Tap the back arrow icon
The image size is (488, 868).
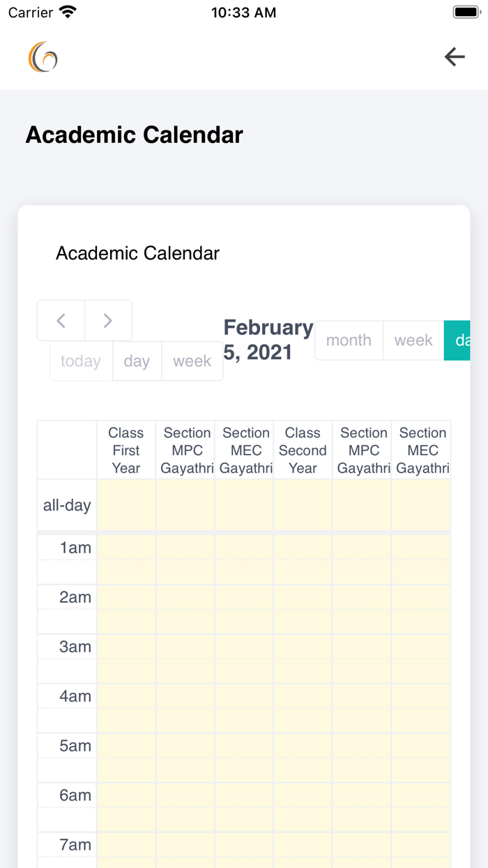coord(455,57)
